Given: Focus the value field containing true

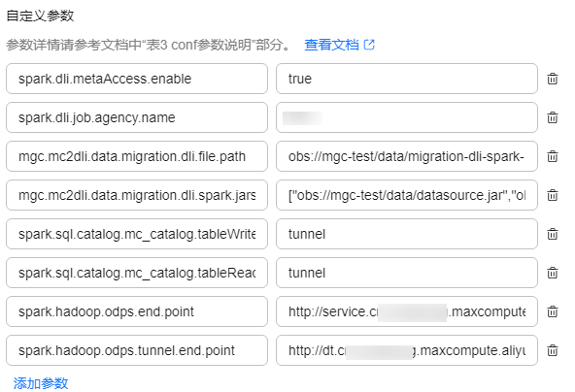Looking at the screenshot, I should tap(407, 79).
